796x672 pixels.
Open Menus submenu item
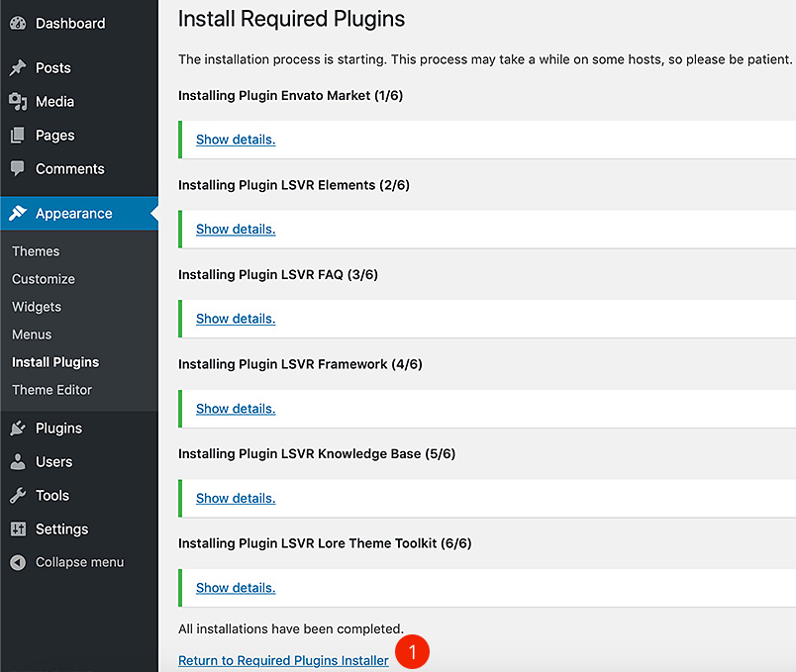pyautogui.click(x=32, y=335)
